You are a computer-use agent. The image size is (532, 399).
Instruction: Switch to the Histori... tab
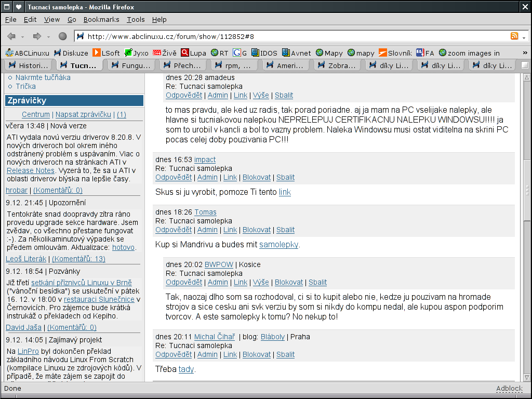(x=29, y=65)
